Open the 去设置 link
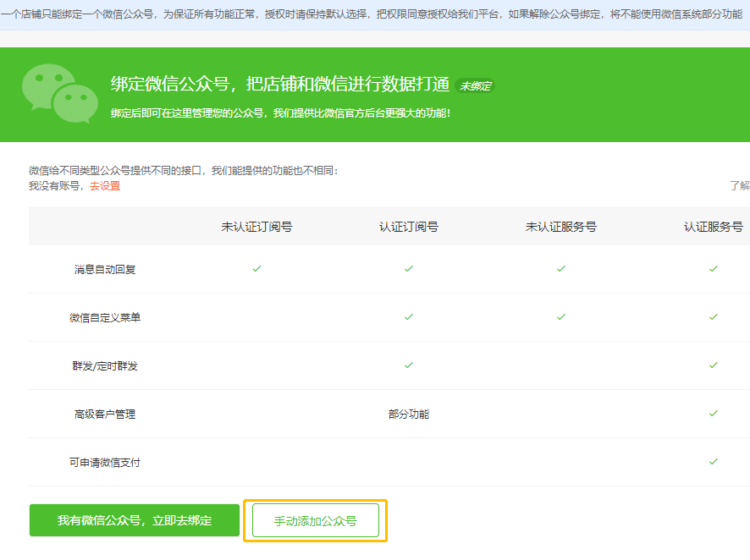The height and width of the screenshot is (560, 750). [105, 186]
